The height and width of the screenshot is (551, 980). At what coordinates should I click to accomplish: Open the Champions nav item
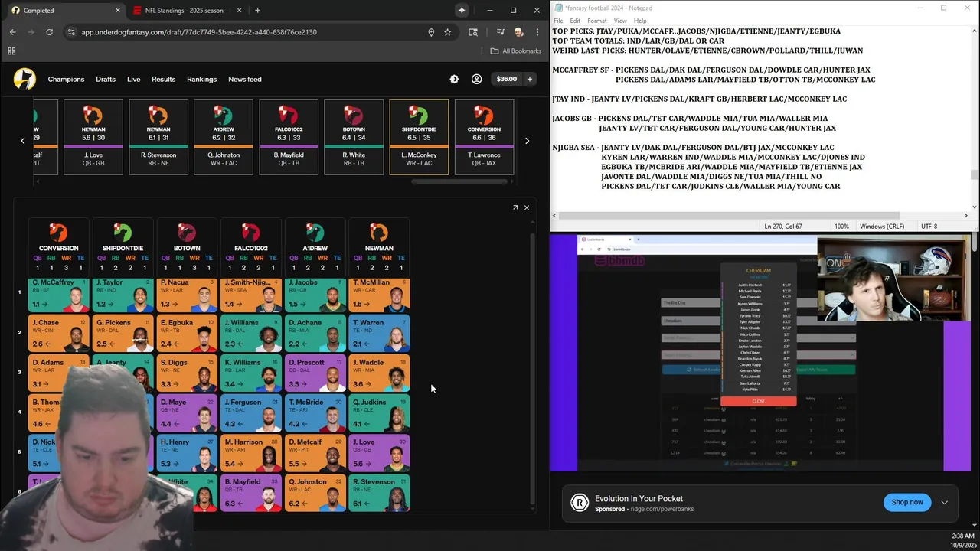(66, 79)
